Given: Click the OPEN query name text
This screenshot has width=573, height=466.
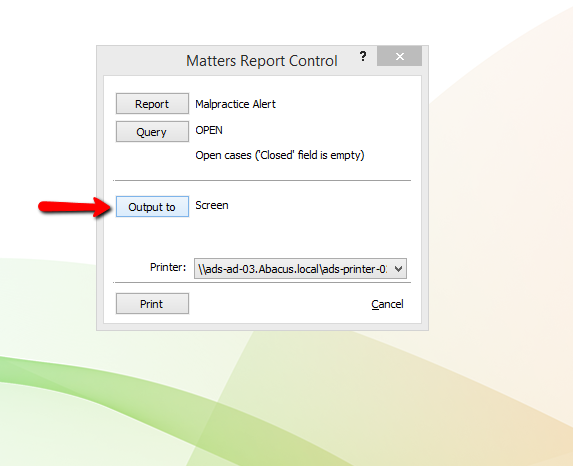Looking at the screenshot, I should coord(209,130).
